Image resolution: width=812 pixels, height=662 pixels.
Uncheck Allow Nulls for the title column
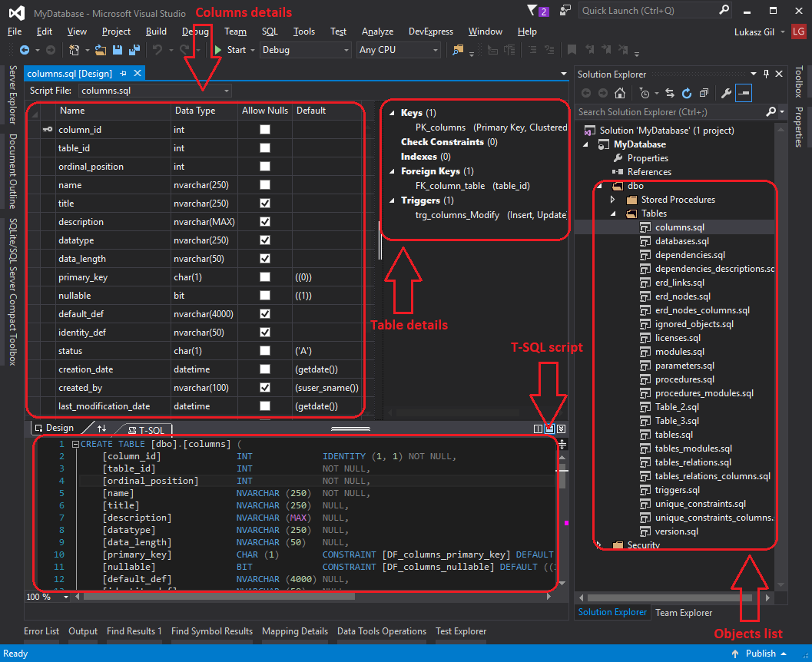pos(265,204)
